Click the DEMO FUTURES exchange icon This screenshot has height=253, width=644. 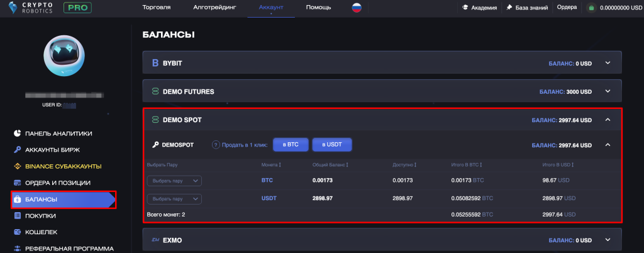click(x=155, y=91)
